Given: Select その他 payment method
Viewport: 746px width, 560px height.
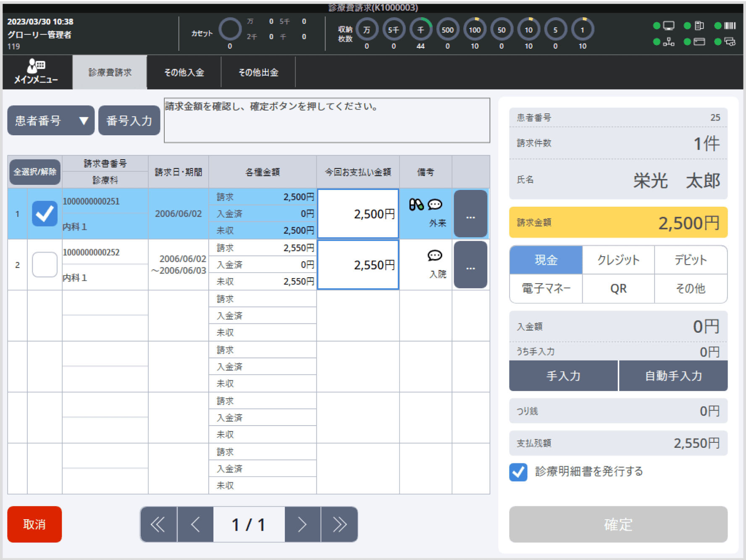Looking at the screenshot, I should click(691, 289).
